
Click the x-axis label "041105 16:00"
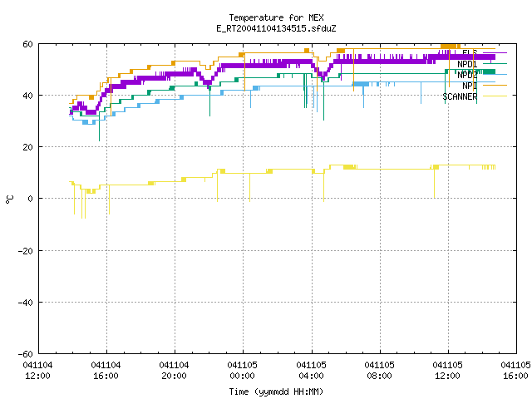(515, 371)
